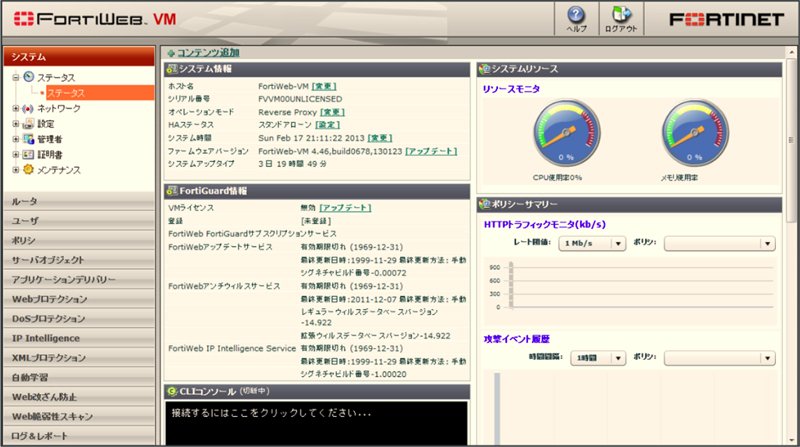The height and width of the screenshot is (447, 800).
Task: Open the ログ&レポート menu
Action: click(79, 436)
